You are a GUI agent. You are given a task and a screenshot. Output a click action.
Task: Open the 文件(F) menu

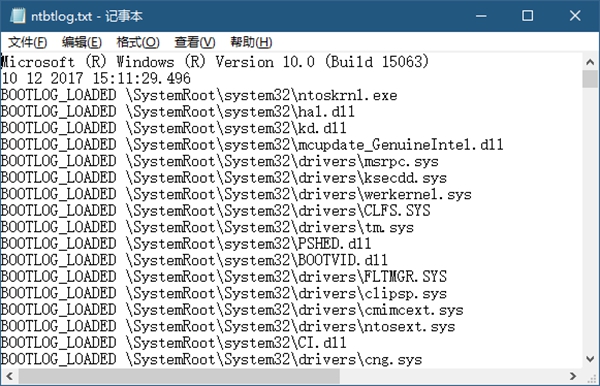tap(28, 42)
